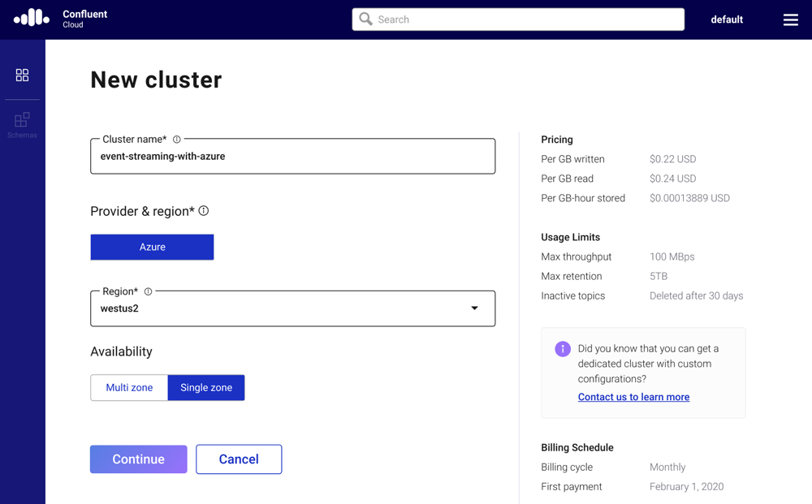Click the purple info icon in tip box
This screenshot has width=812, height=504.
563,349
